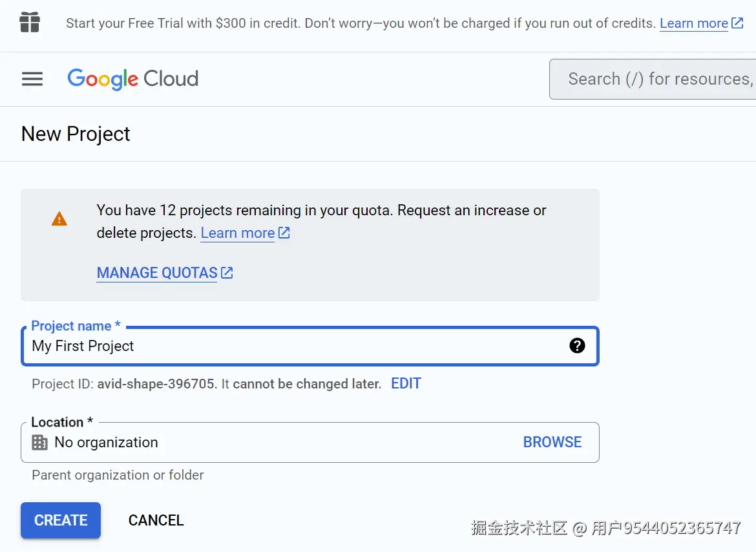Image resolution: width=756 pixels, height=552 pixels.
Task: Open the MANAGE QUOTAS link
Action: click(x=157, y=273)
